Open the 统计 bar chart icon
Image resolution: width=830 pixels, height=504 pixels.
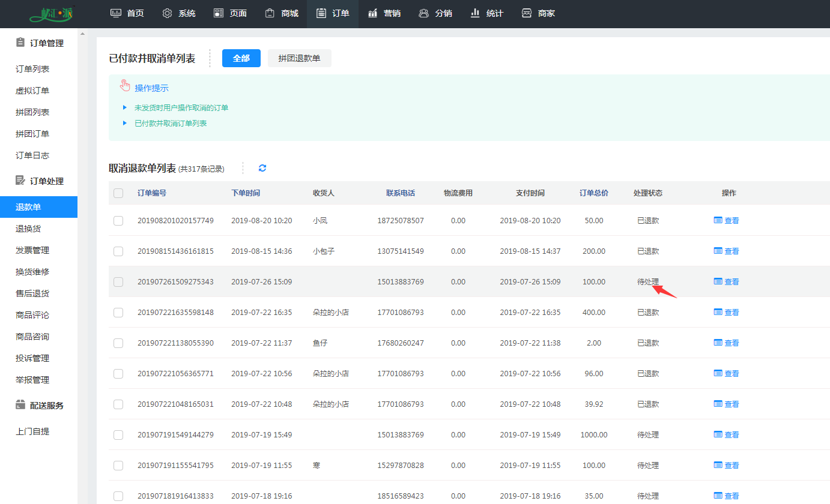click(x=475, y=13)
